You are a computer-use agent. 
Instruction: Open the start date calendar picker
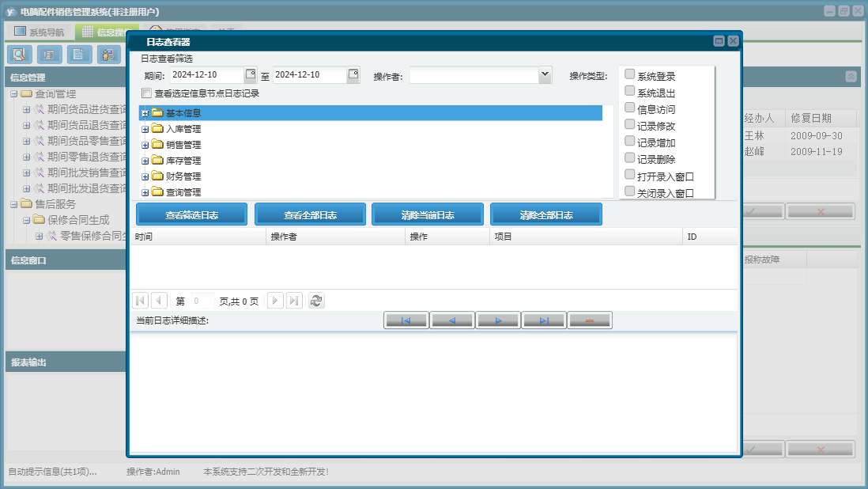click(x=251, y=74)
